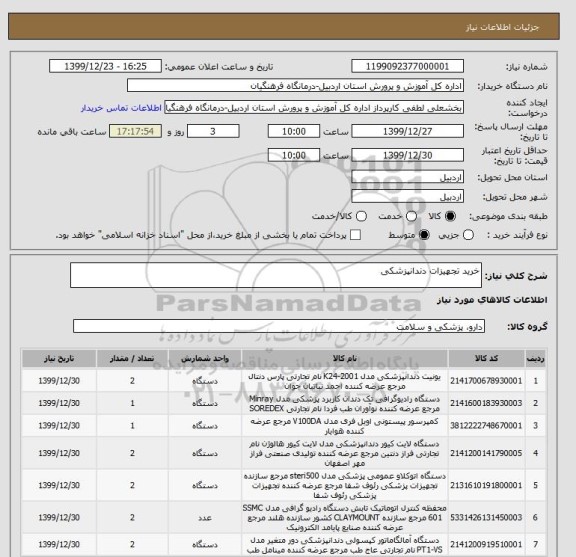Click the delivery city field اردبیل
Image resolution: width=576 pixels, height=557 pixels.
tap(407, 197)
